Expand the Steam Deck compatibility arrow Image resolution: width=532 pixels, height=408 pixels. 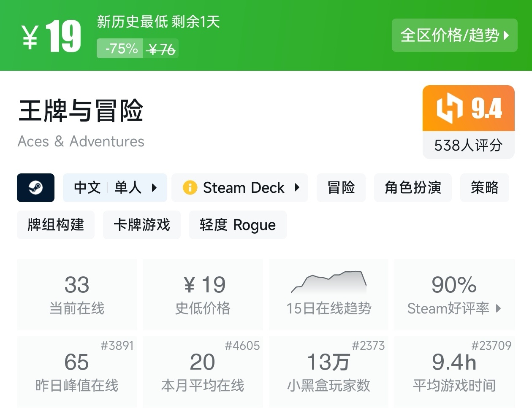point(297,188)
